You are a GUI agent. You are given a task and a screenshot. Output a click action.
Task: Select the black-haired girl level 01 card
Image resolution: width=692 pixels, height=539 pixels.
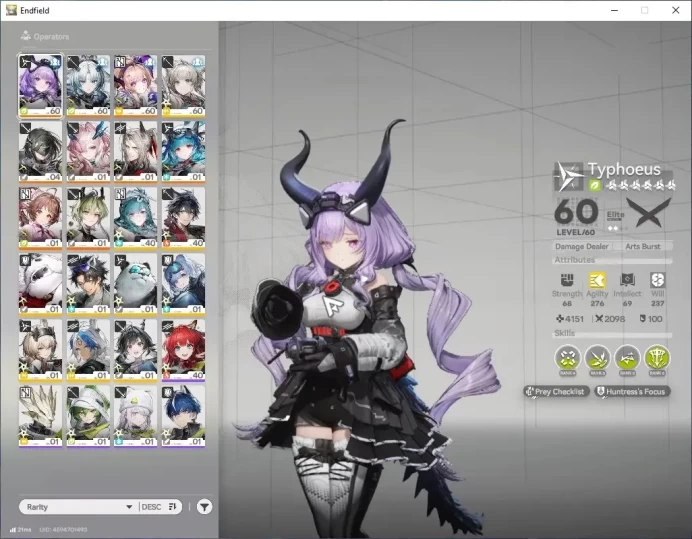[135, 351]
